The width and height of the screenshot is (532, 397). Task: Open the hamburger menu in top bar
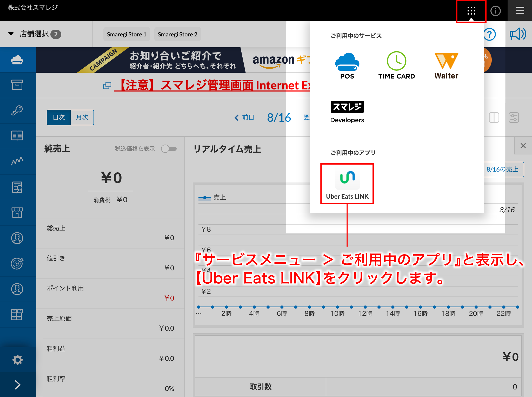point(520,11)
